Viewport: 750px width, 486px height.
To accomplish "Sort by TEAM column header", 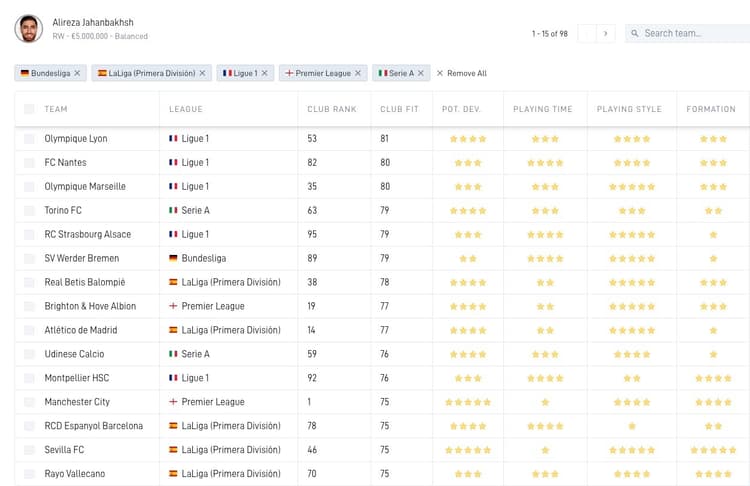I will [x=56, y=109].
